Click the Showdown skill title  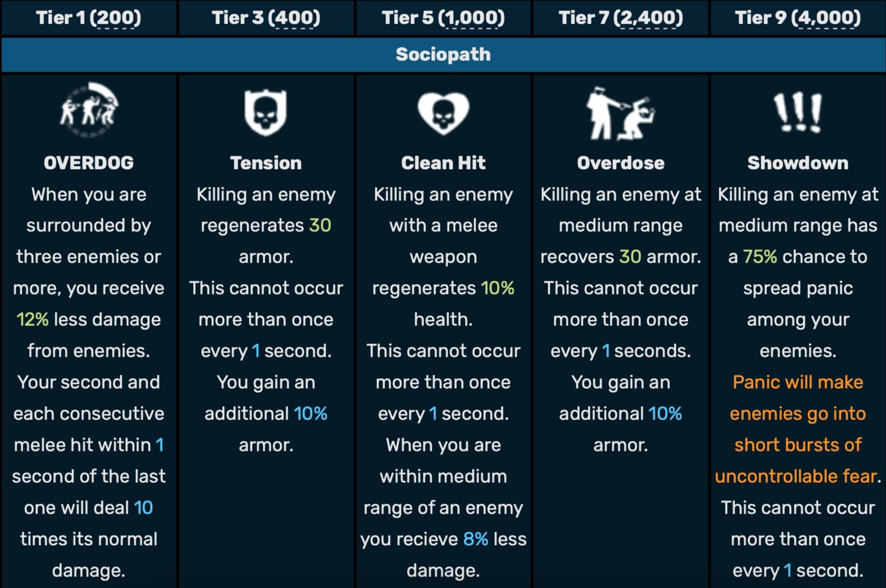coord(798,163)
